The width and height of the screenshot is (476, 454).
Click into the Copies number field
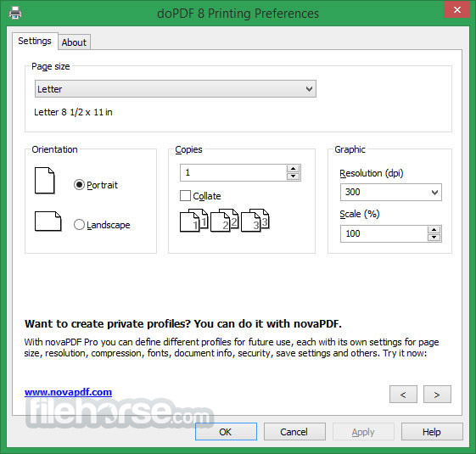[233, 173]
